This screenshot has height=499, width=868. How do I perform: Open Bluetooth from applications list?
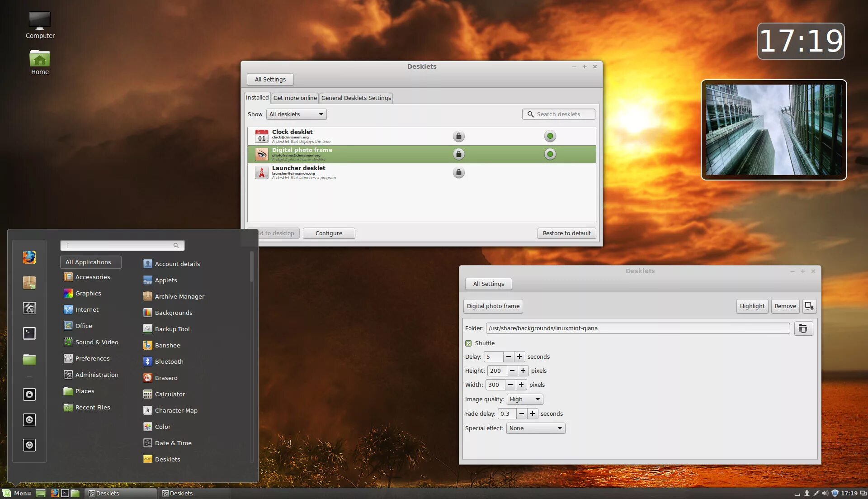(169, 361)
